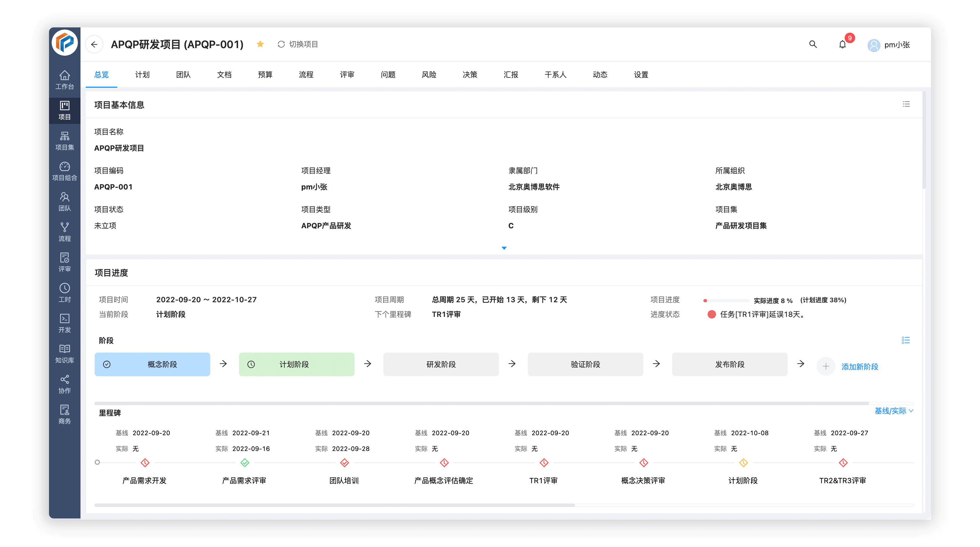Screen dimensions: 980x547
Task: Click the milestone horizontal scrollbar
Action: 335,505
